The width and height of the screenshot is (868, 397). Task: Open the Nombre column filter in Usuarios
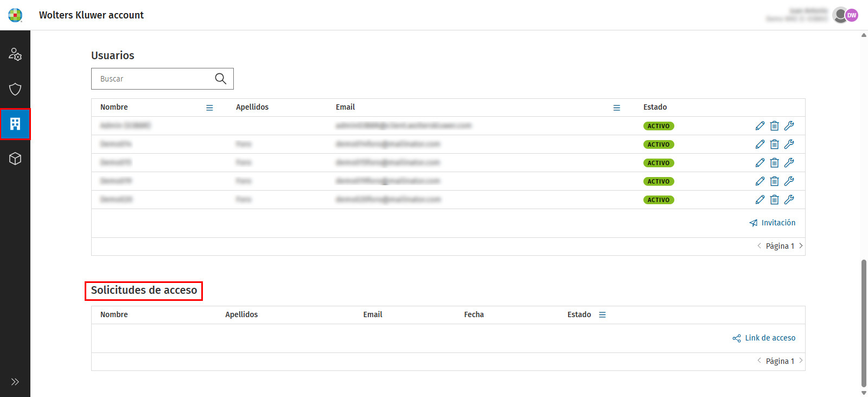209,108
